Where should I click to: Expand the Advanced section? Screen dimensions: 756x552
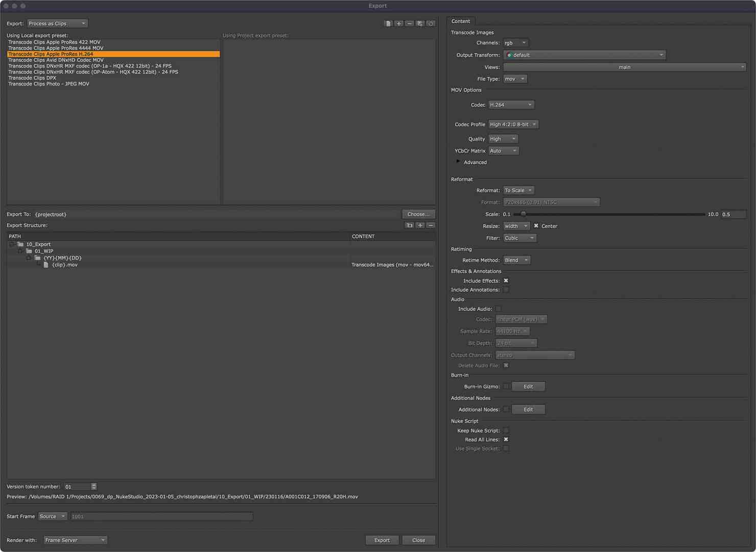pyautogui.click(x=458, y=162)
